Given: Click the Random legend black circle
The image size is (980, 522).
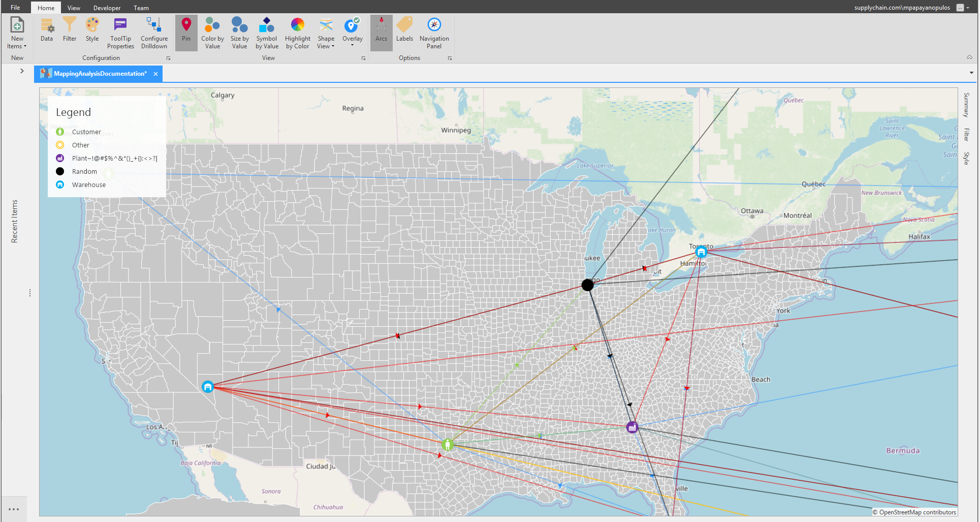Looking at the screenshot, I should click(60, 171).
